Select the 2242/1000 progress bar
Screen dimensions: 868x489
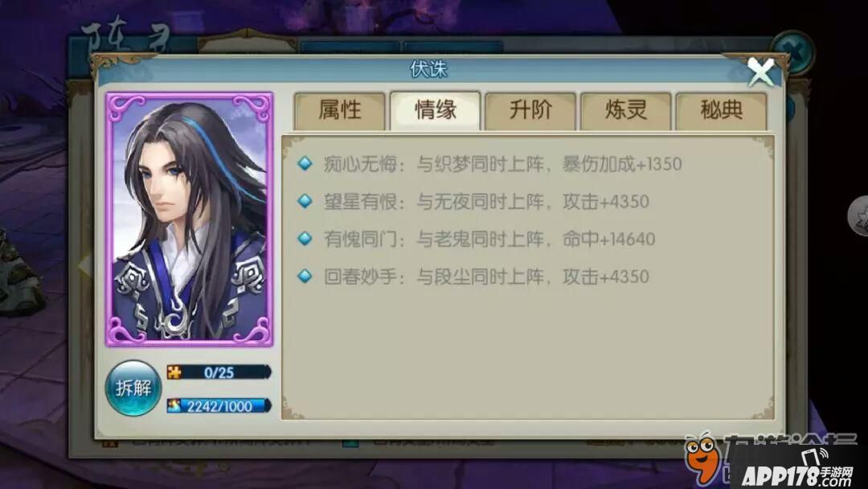pos(219,406)
